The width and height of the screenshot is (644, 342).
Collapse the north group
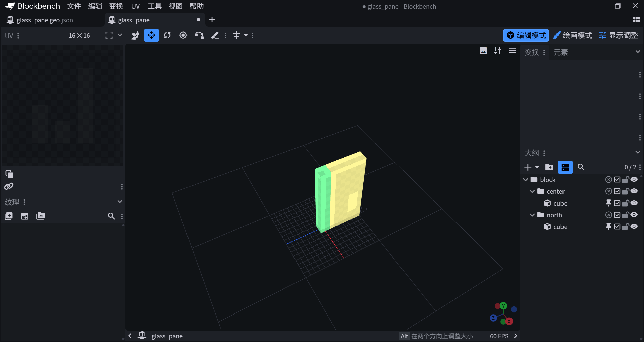coord(532,215)
